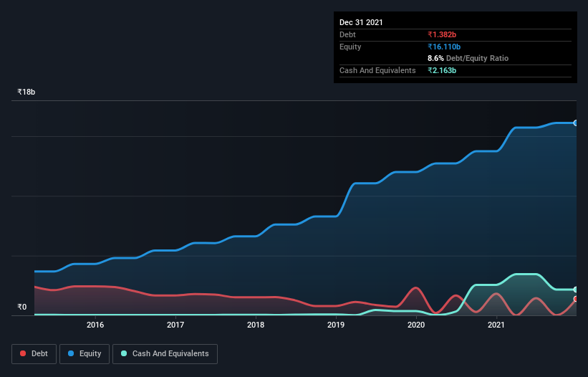588x377 pixels.
Task: Toggle Cash And Equivalents legend button
Action: tap(165, 354)
